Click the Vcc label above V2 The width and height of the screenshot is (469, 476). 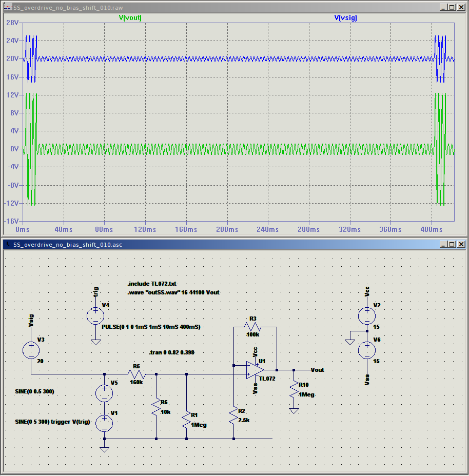[367, 291]
